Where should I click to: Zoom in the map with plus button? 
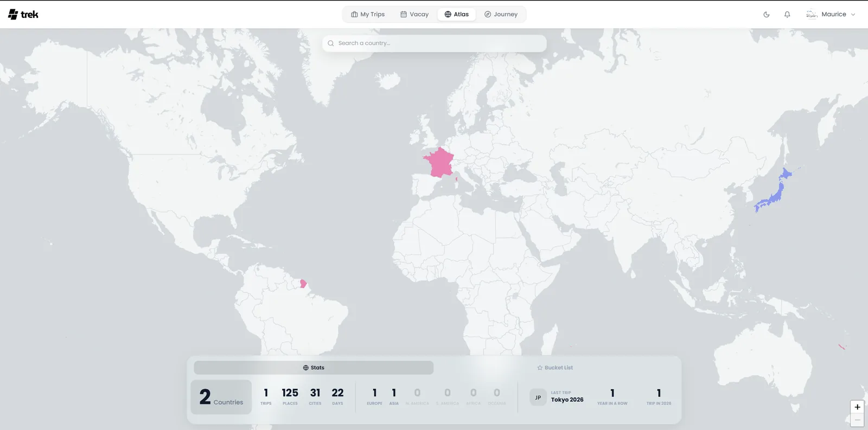click(857, 407)
